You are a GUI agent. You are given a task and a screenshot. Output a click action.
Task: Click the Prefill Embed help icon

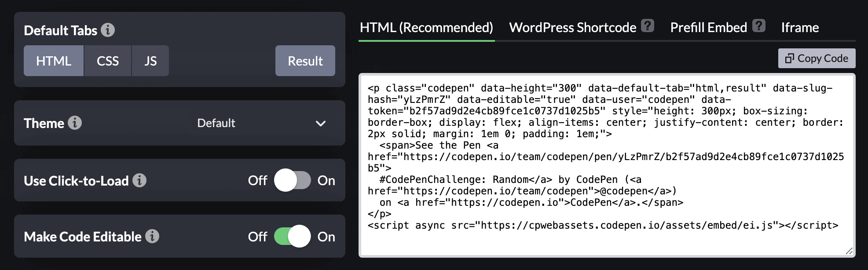tap(758, 26)
